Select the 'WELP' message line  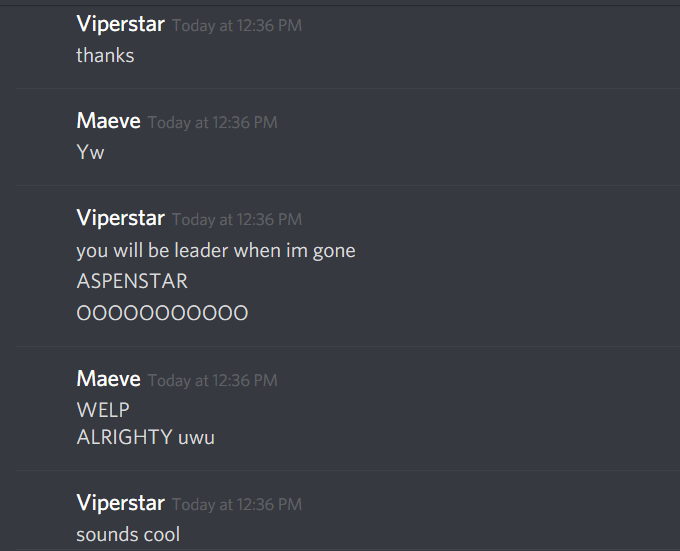point(103,410)
